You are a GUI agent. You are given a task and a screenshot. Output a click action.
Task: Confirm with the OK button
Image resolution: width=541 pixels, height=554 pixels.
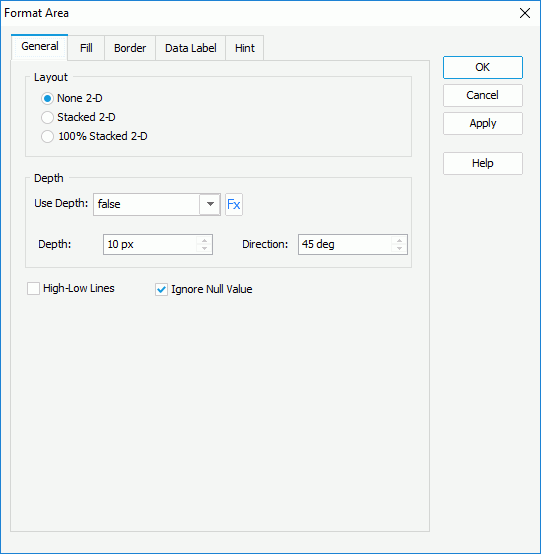pyautogui.click(x=483, y=67)
